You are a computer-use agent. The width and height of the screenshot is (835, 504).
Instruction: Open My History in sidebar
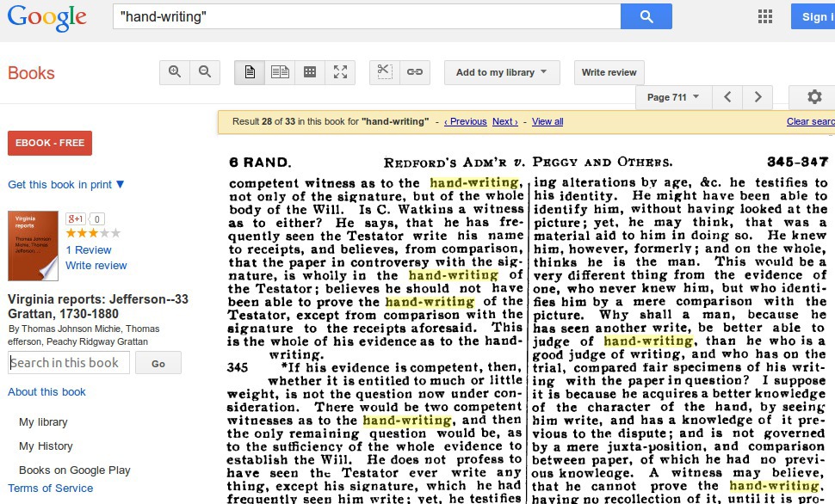(x=46, y=446)
